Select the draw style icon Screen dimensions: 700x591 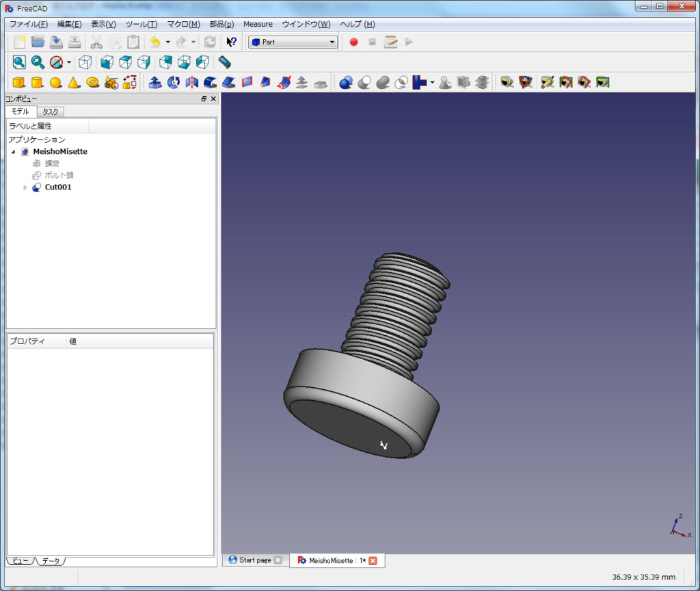(56, 62)
